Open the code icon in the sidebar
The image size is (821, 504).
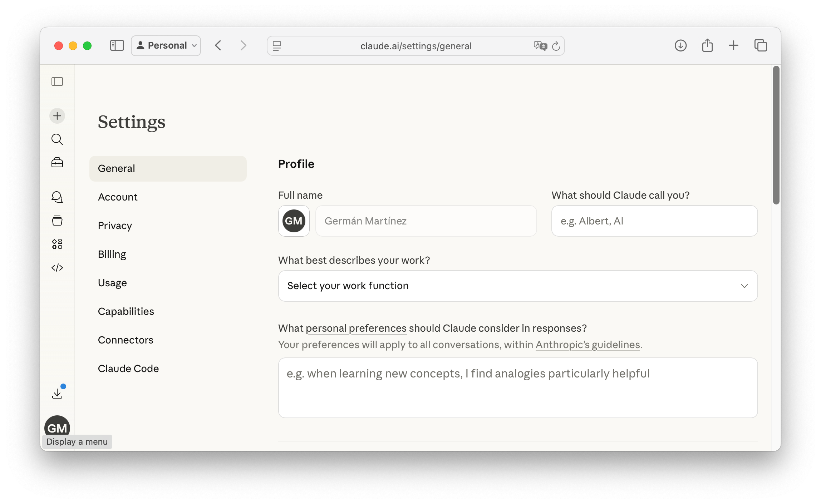[x=57, y=268]
